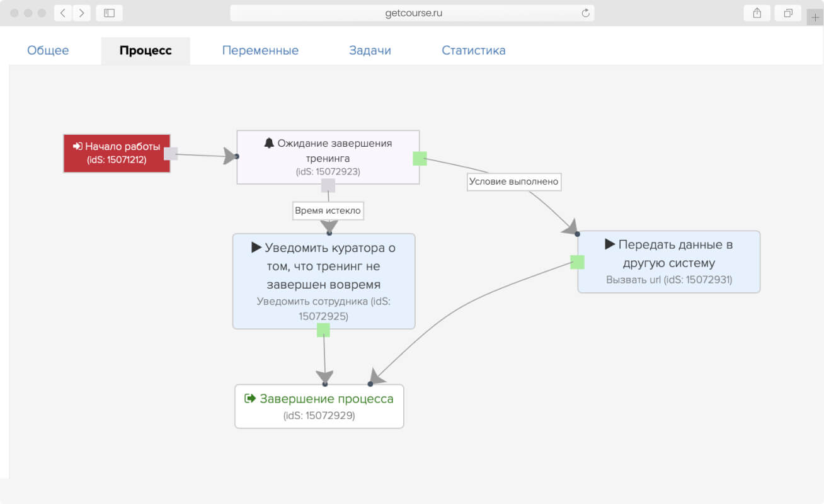The width and height of the screenshot is (824, 504).
Task: Click the getcourse.ru address bar
Action: tap(413, 13)
